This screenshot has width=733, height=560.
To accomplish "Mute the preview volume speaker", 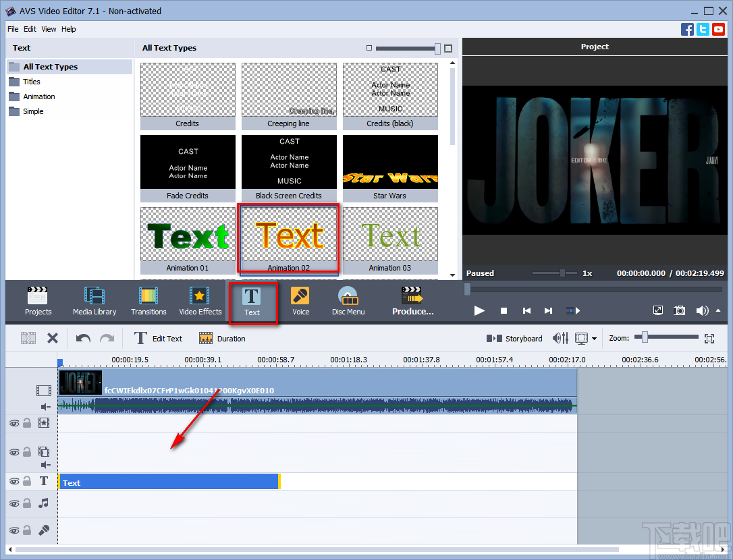I will coord(702,310).
